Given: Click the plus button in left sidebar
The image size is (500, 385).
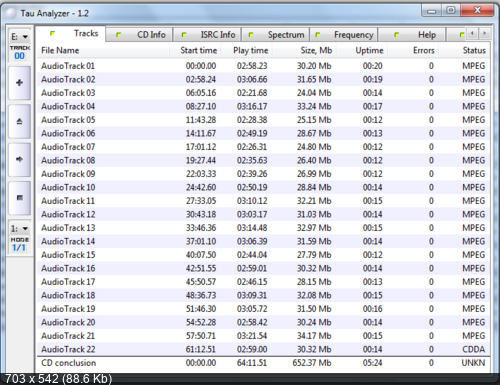Looking at the screenshot, I should point(20,83).
